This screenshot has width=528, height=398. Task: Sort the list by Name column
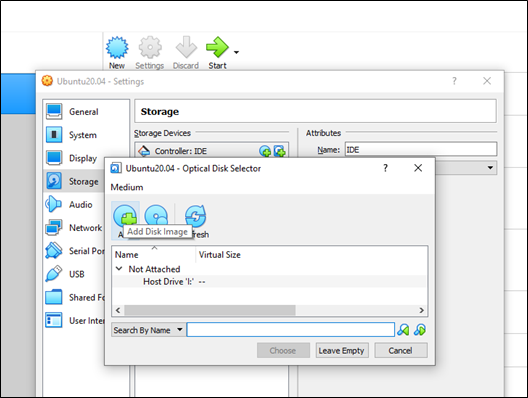pyautogui.click(x=127, y=255)
